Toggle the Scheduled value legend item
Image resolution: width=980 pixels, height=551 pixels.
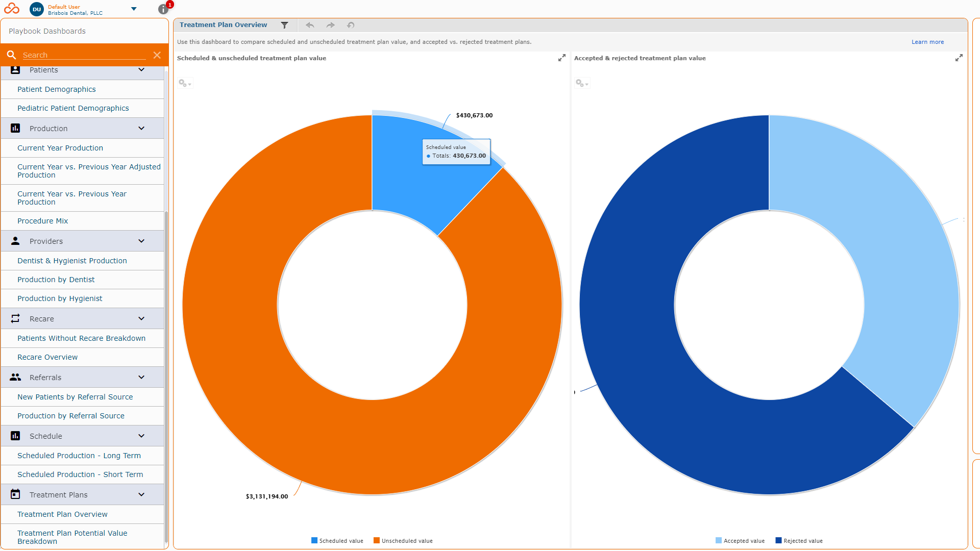[337, 541]
